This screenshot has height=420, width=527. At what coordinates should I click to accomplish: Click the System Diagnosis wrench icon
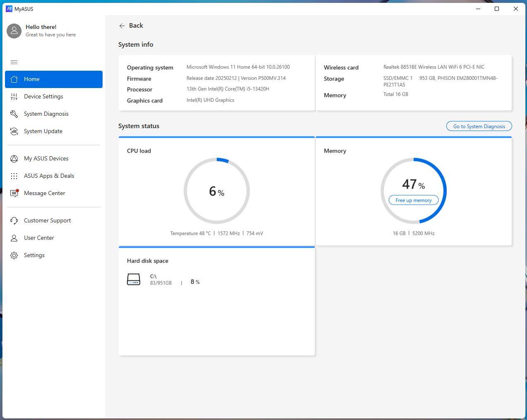point(14,114)
